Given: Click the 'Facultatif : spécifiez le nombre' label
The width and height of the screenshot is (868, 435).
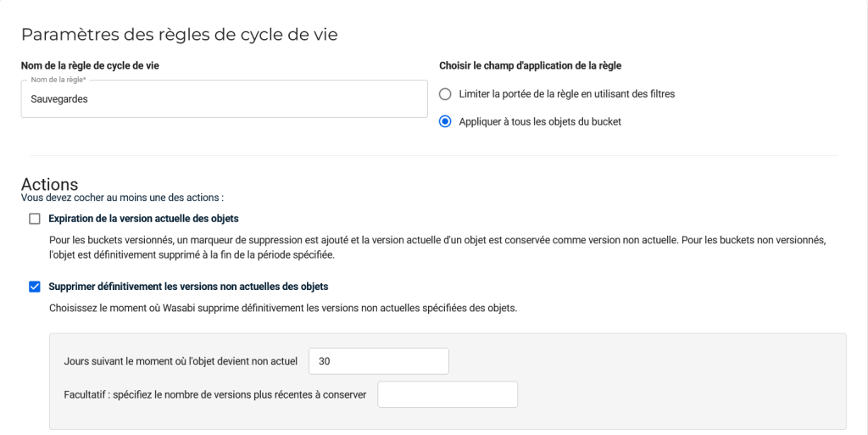Looking at the screenshot, I should coord(214,395).
